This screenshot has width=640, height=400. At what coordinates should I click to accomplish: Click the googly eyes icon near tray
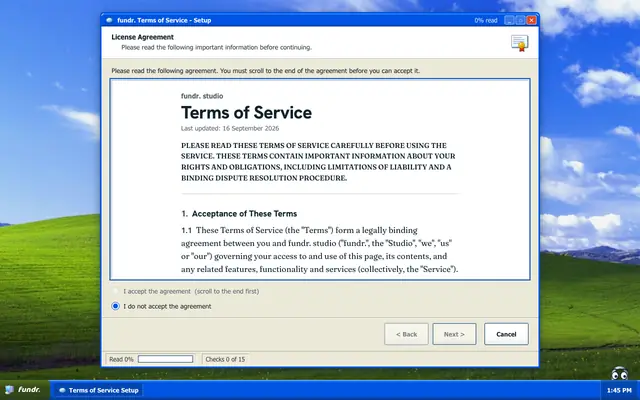pyautogui.click(x=619, y=373)
